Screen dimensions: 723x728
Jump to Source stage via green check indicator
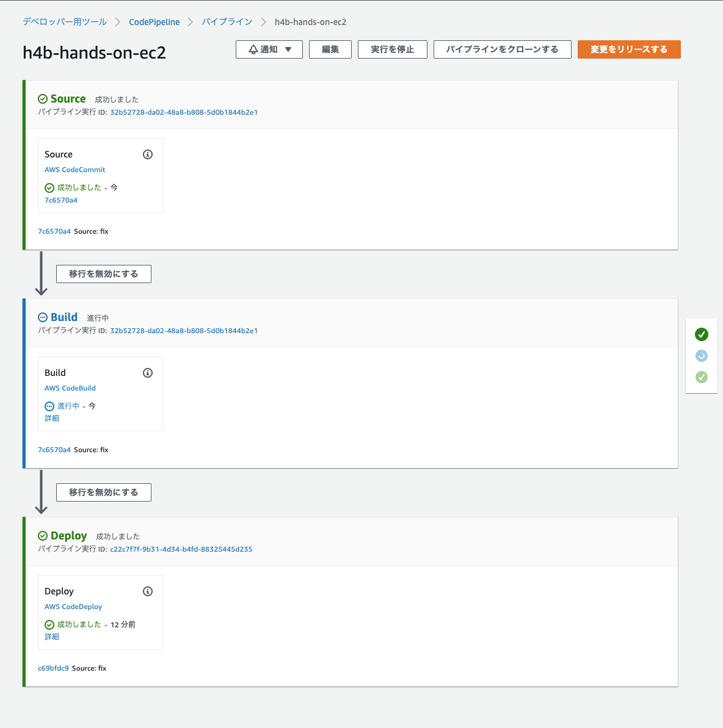(702, 334)
